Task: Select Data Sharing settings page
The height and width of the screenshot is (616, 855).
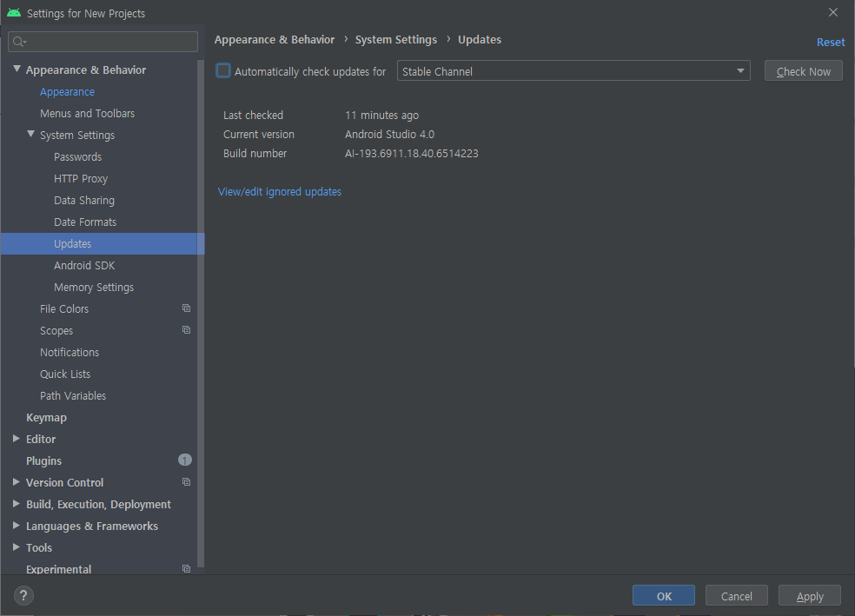Action: pos(84,201)
